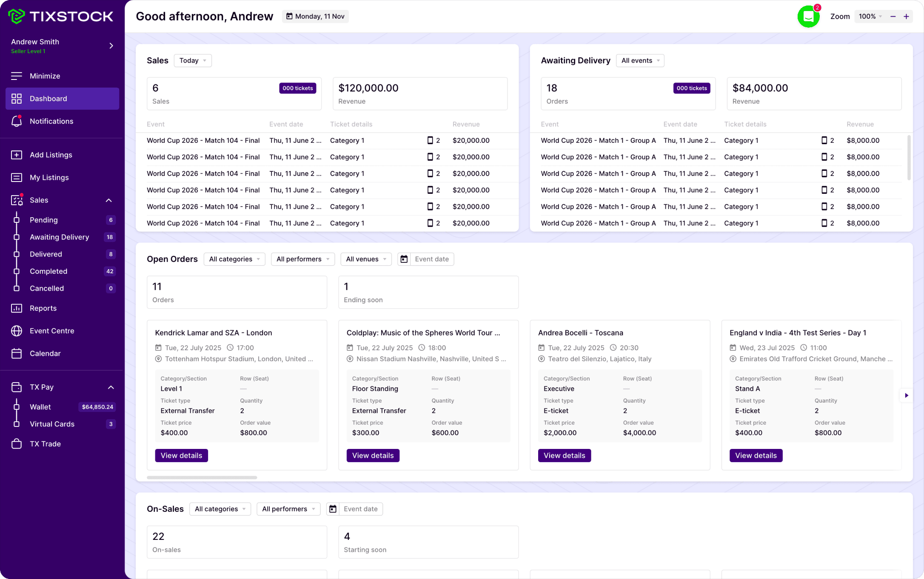
Task: Click the TX Pay wallet icon
Action: click(x=17, y=387)
